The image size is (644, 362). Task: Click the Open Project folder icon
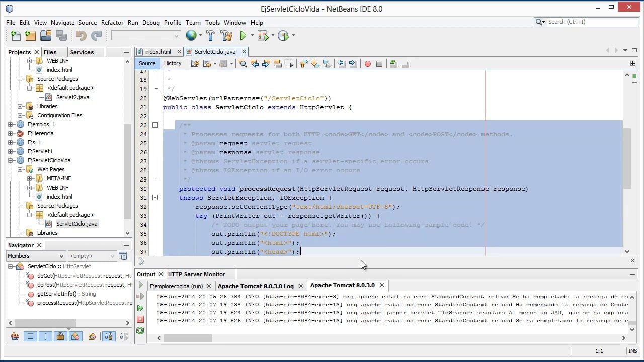tap(46, 36)
